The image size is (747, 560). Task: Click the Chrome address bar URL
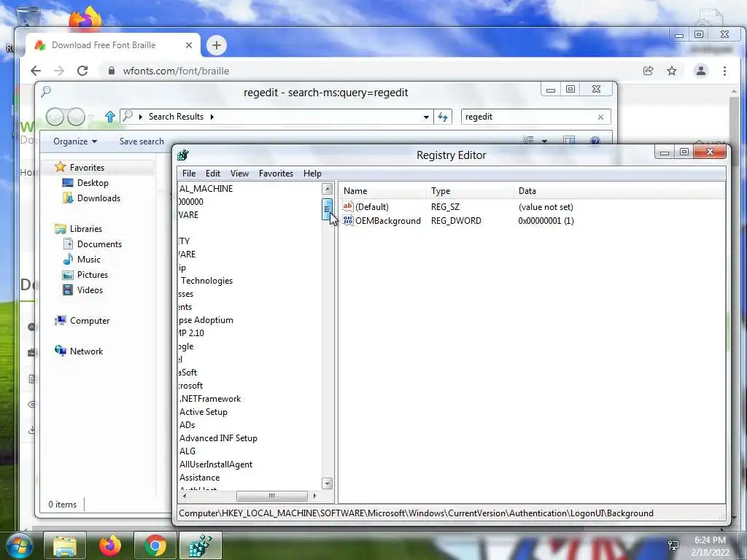tap(176, 71)
